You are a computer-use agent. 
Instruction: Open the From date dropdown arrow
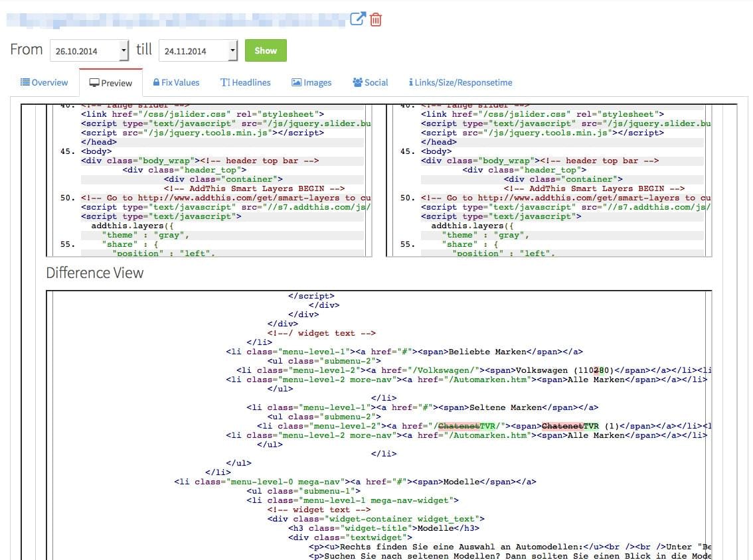(122, 50)
